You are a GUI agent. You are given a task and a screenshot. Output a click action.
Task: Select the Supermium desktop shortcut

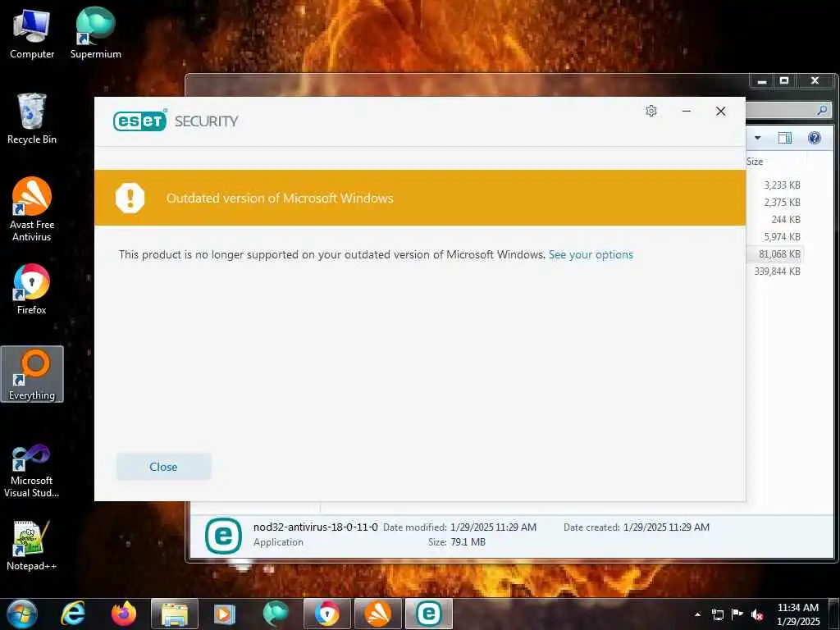95,34
